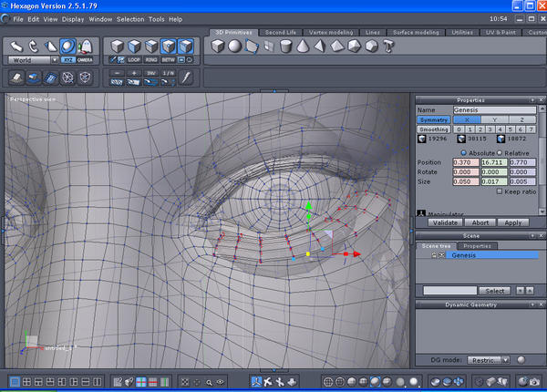The height and width of the screenshot is (392, 547).
Task: Enable the Keep ratio checkbox
Action: [499, 191]
